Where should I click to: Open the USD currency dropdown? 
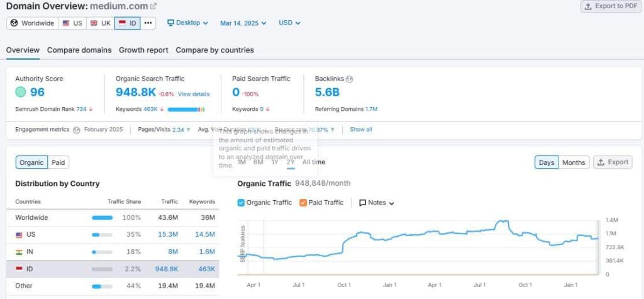click(289, 23)
